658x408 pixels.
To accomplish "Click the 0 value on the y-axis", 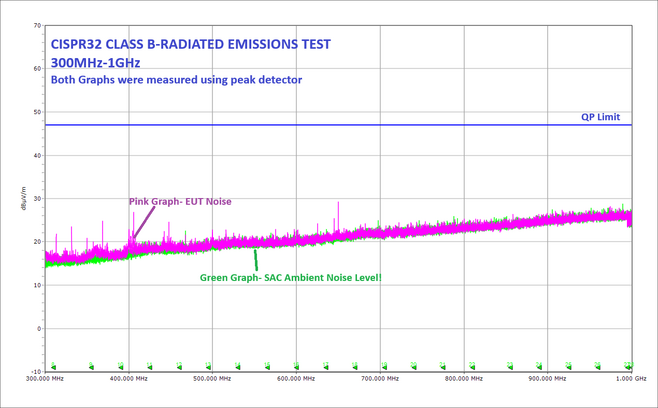I will (x=38, y=328).
